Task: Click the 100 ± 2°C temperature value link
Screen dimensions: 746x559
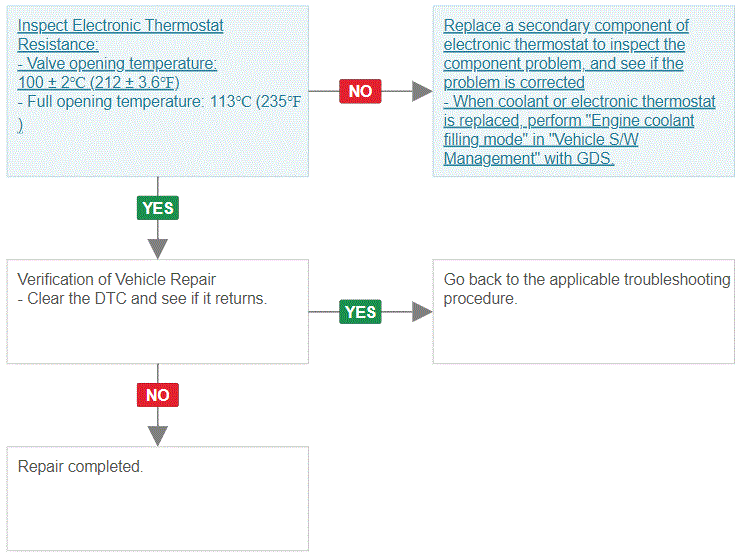Action: [x=98, y=82]
